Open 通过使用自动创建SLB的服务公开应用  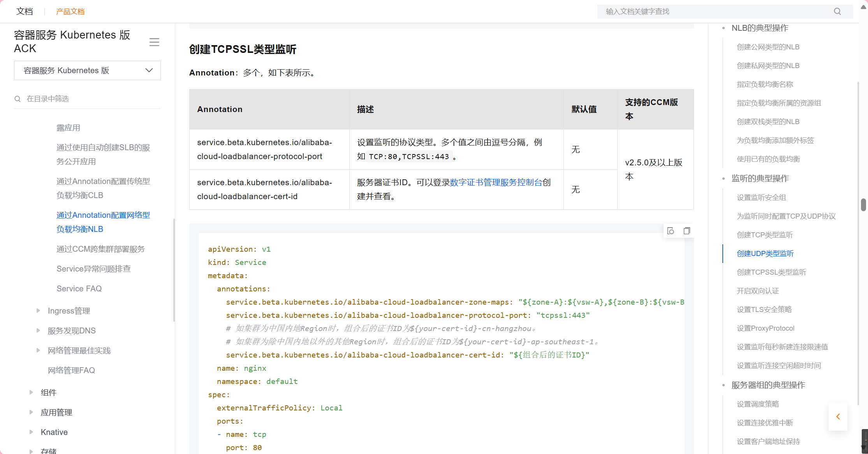point(103,154)
